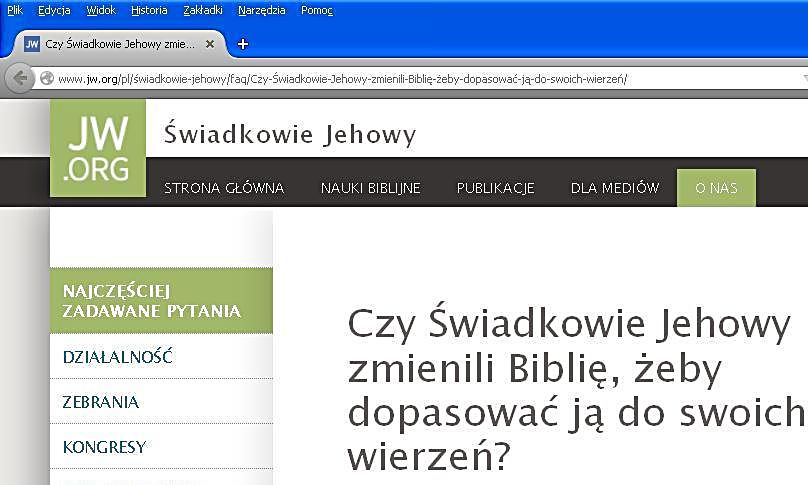Open Publikacje section

click(x=495, y=188)
